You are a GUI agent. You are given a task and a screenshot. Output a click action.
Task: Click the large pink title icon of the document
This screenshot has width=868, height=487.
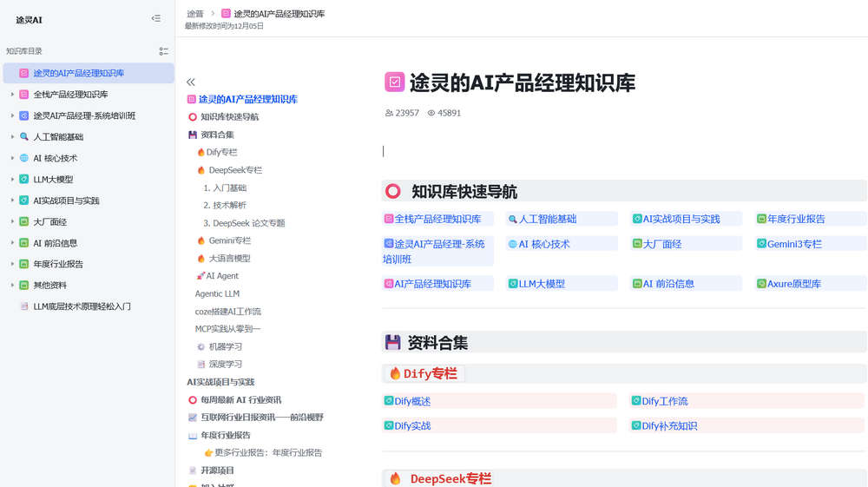(x=395, y=82)
